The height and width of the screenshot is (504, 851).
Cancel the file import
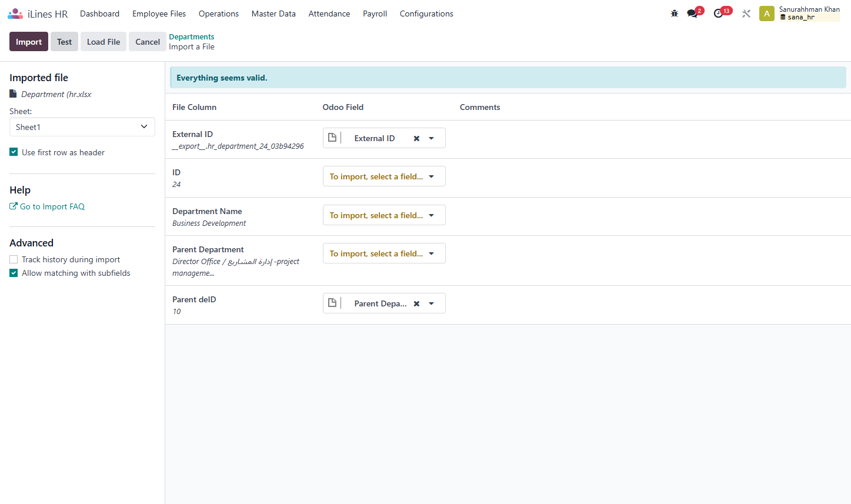[148, 42]
